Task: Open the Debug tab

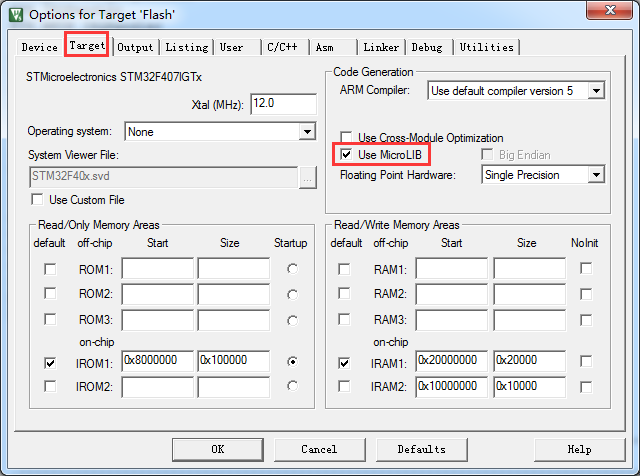Action: pyautogui.click(x=427, y=47)
